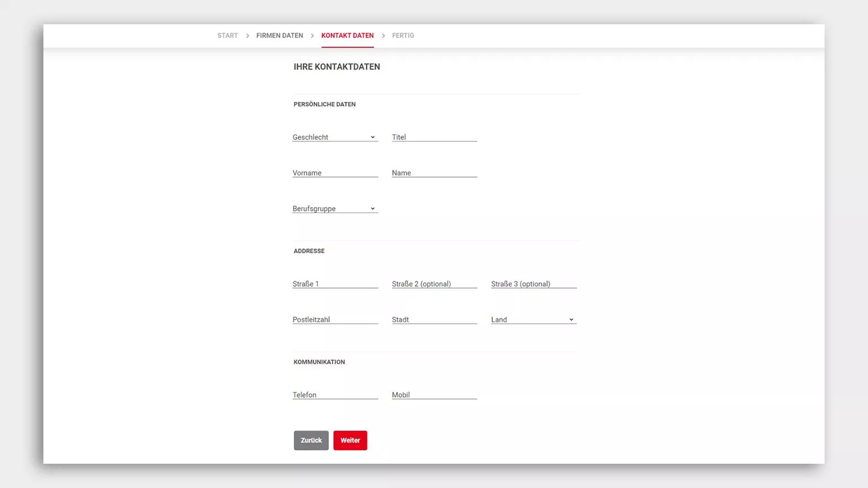Select the KONTAKT DATEN step

coord(347,36)
